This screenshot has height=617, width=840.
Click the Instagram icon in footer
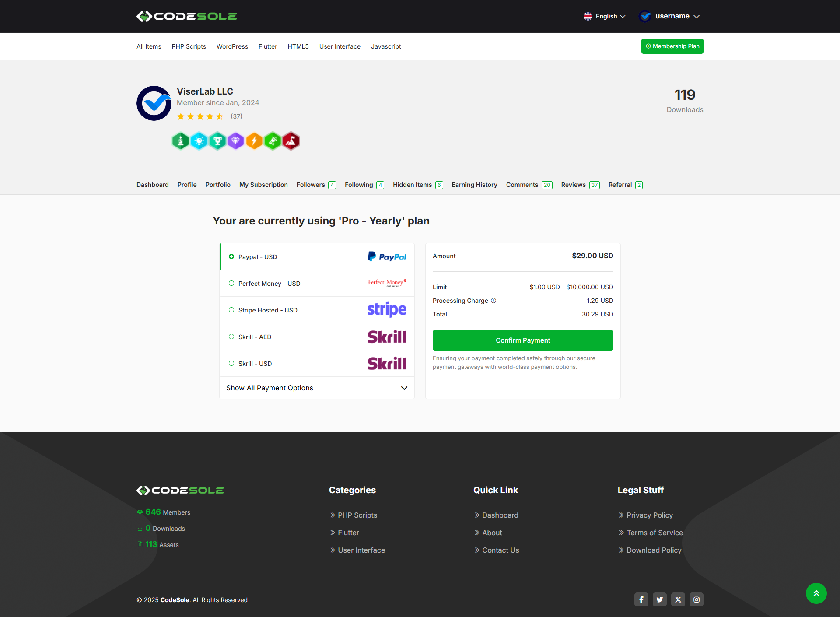click(x=696, y=599)
